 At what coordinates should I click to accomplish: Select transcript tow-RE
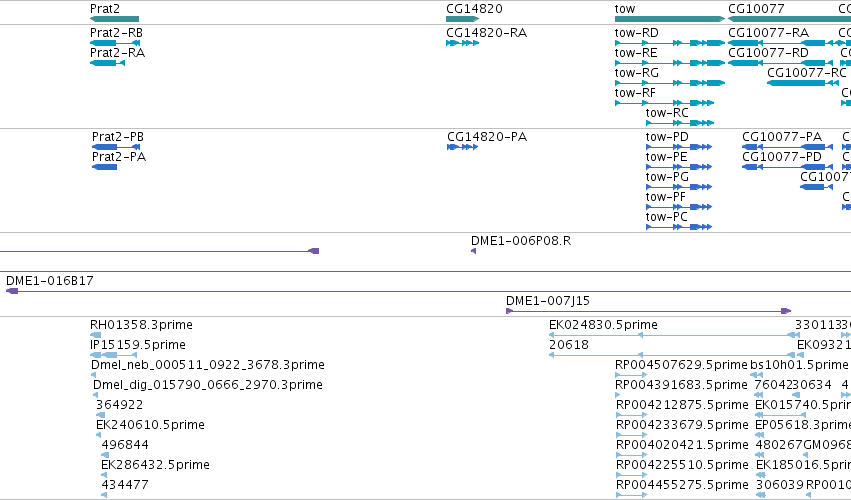[636, 53]
